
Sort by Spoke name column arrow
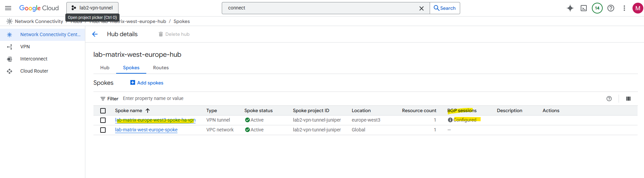click(x=148, y=110)
